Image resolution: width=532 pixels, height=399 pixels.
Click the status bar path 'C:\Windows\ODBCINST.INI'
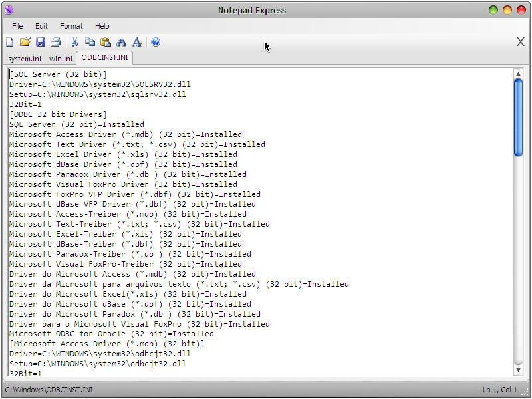tap(49, 390)
